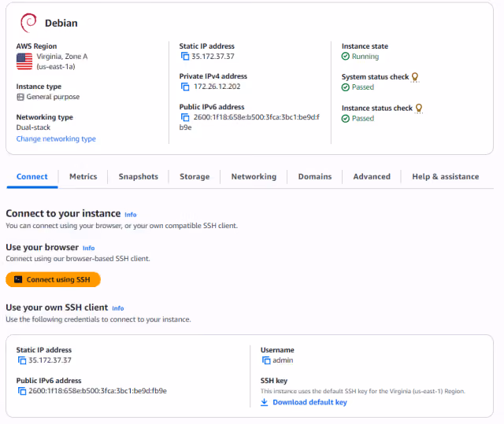Open Info link beside Use your own SSH client
This screenshot has width=504, height=424.
pos(118,308)
